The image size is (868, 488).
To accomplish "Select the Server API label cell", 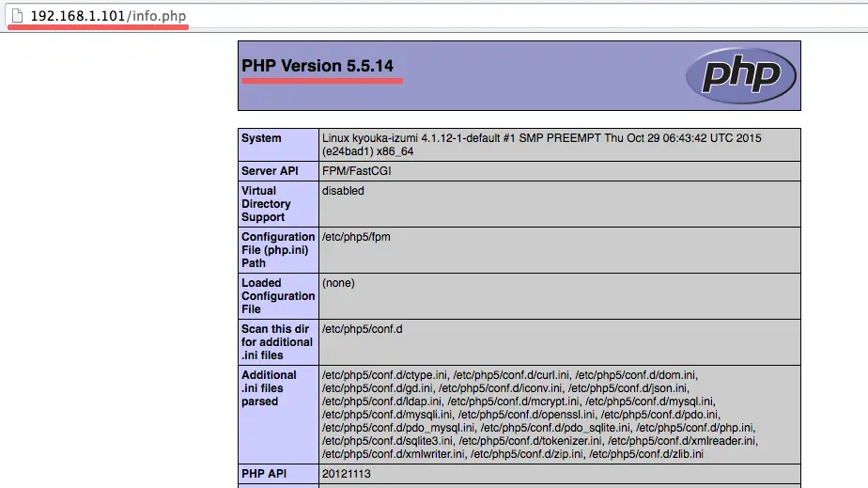I will click(278, 170).
